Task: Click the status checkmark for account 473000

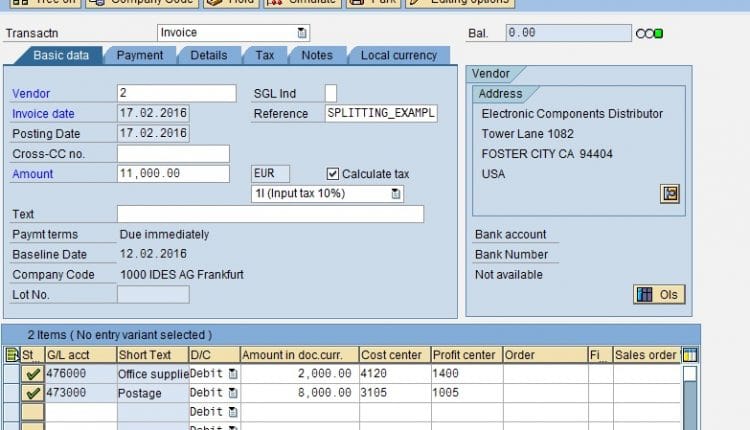Action: click(33, 393)
